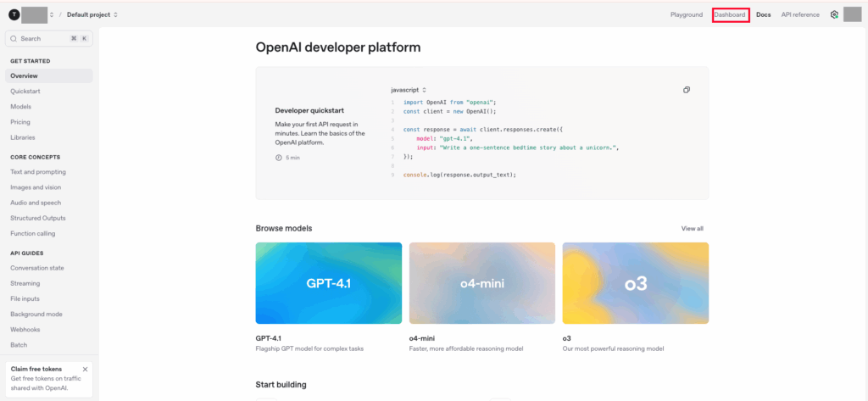Click the clock icon beside 5 min
868x401 pixels.
click(279, 158)
